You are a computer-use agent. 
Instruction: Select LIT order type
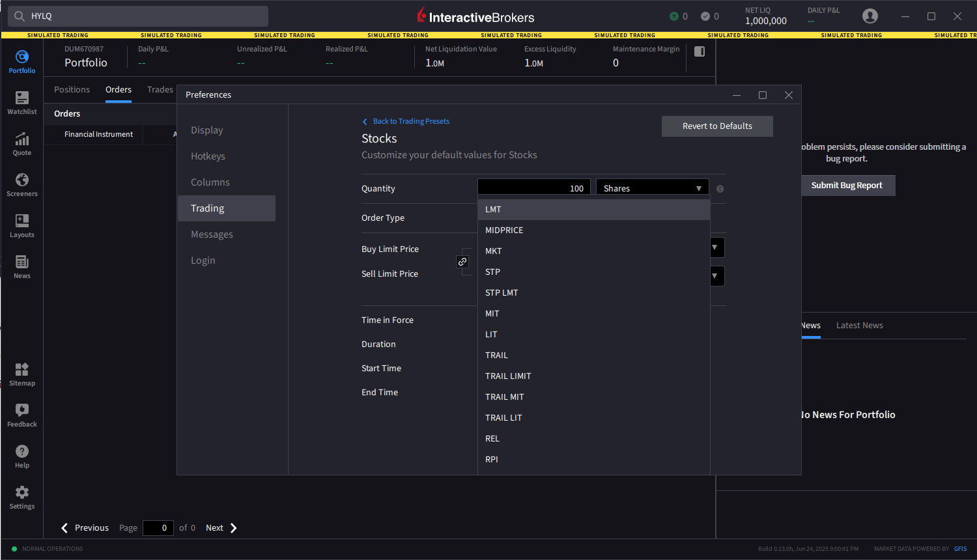click(x=593, y=335)
